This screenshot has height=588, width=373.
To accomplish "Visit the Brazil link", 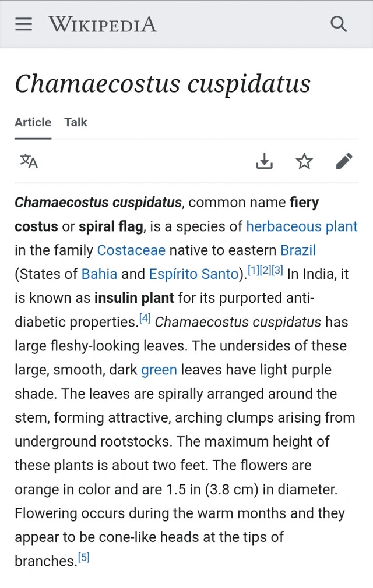I will click(298, 250).
